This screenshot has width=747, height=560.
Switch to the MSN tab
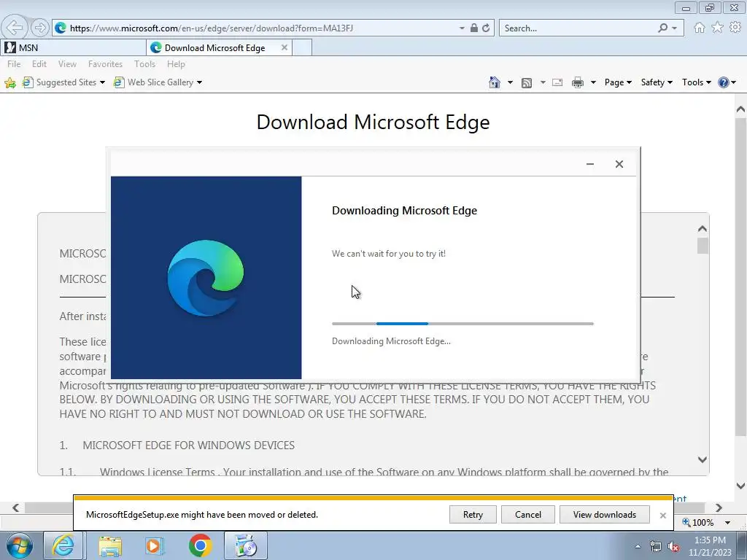coord(74,47)
